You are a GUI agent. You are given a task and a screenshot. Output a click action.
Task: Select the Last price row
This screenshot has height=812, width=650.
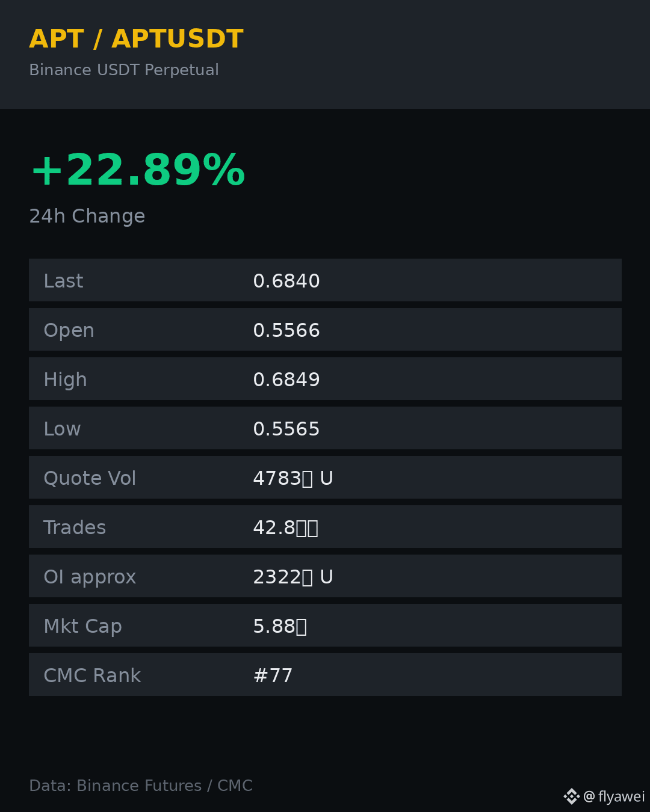point(325,280)
